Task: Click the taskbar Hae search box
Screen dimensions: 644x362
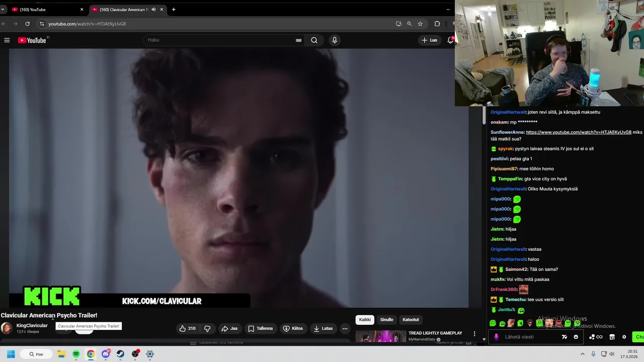Action: [x=36, y=354]
